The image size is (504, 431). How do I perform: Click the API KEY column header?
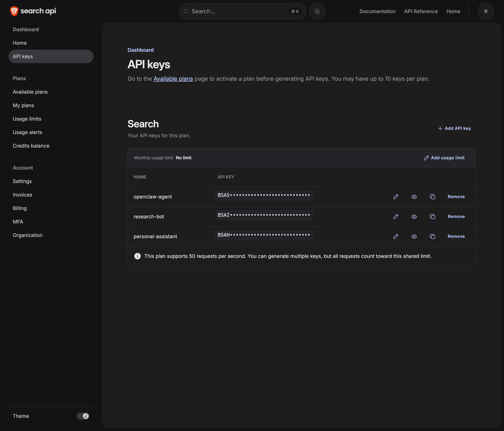coord(226,177)
